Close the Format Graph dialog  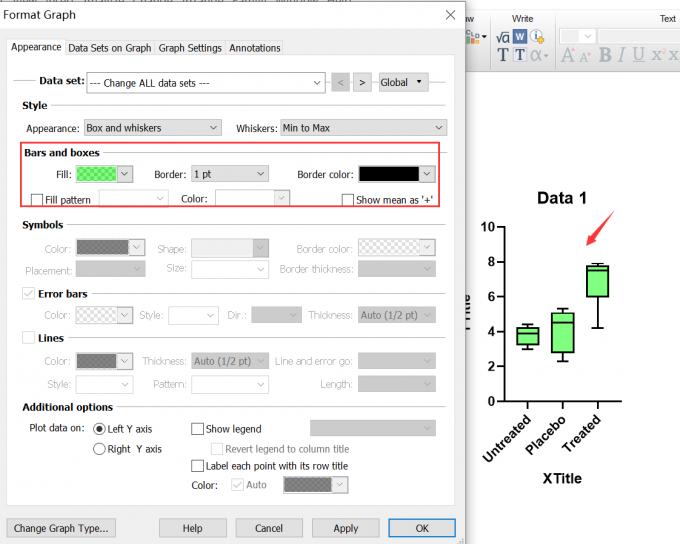[450, 15]
